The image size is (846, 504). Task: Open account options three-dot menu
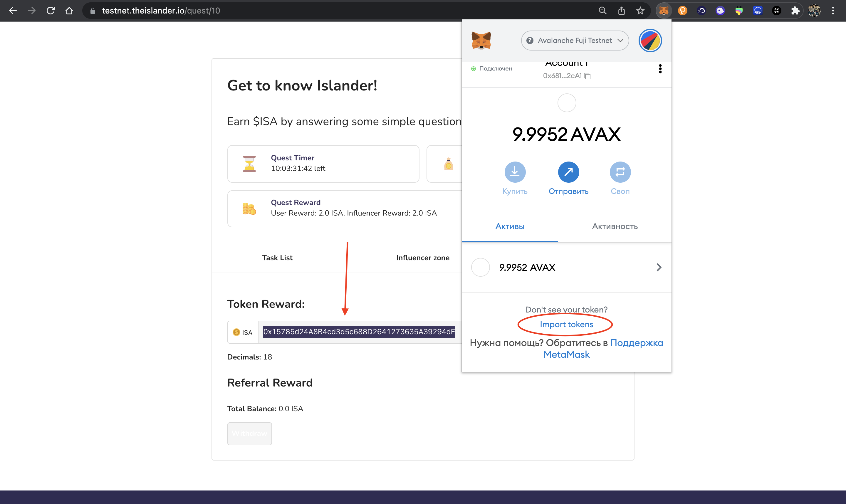[x=660, y=69]
